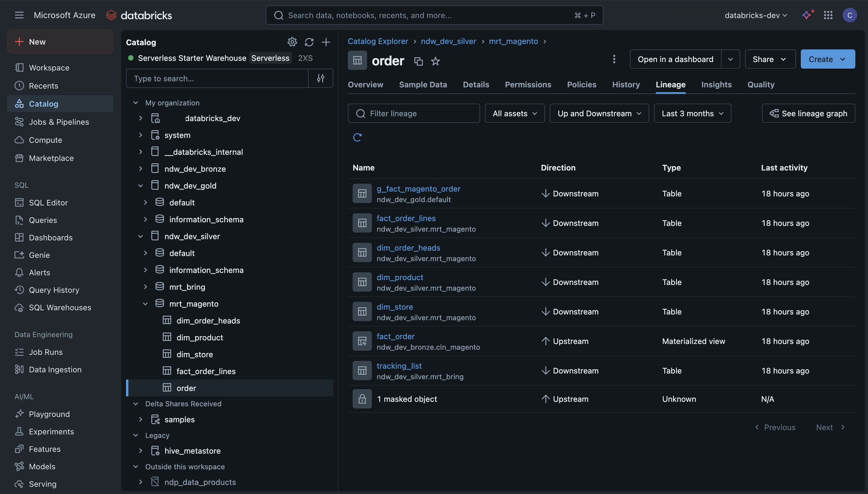Open the Last 3 months dropdown
868x494 pixels.
(x=692, y=113)
